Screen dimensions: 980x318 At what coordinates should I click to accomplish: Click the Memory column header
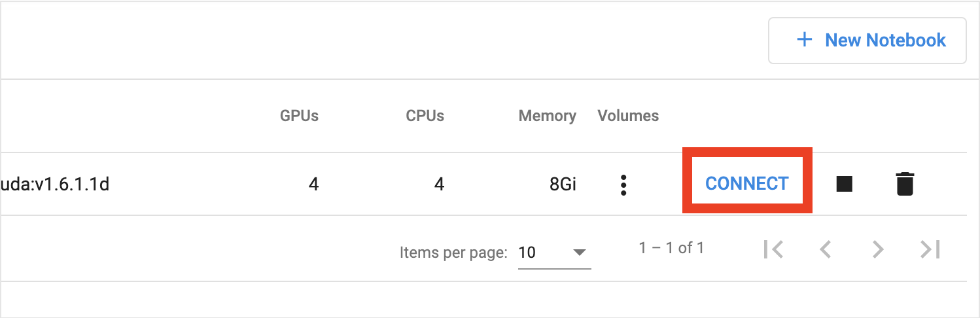(x=547, y=116)
